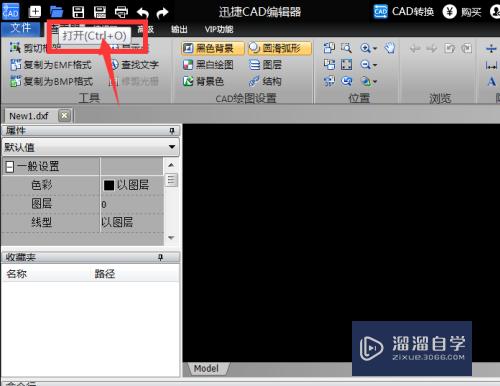500x386 pixels.
Task: Toggle the 圆滑弧形 smooth arcs option
Action: pyautogui.click(x=280, y=48)
